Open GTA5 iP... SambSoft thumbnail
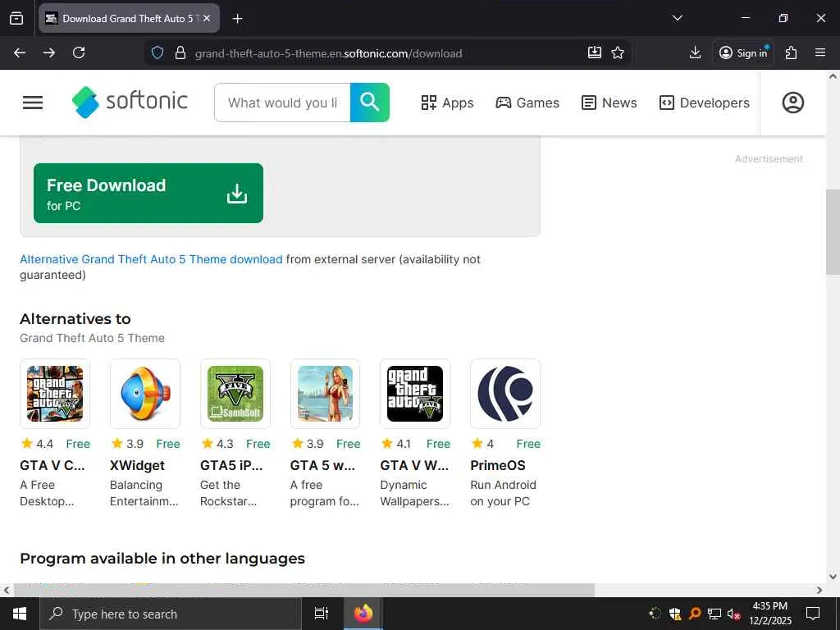 [x=235, y=394]
